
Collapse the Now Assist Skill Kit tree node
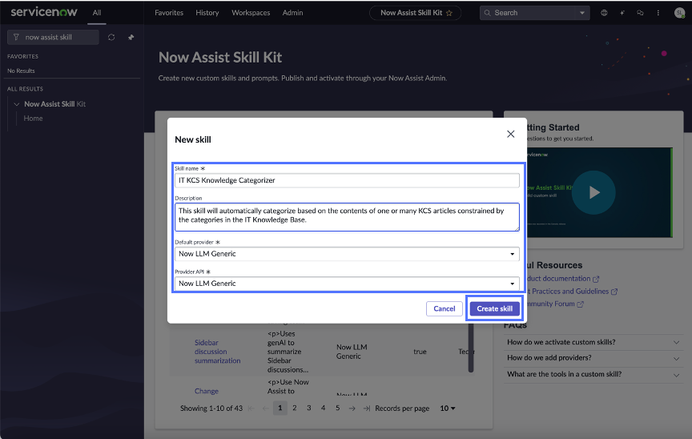[16, 104]
